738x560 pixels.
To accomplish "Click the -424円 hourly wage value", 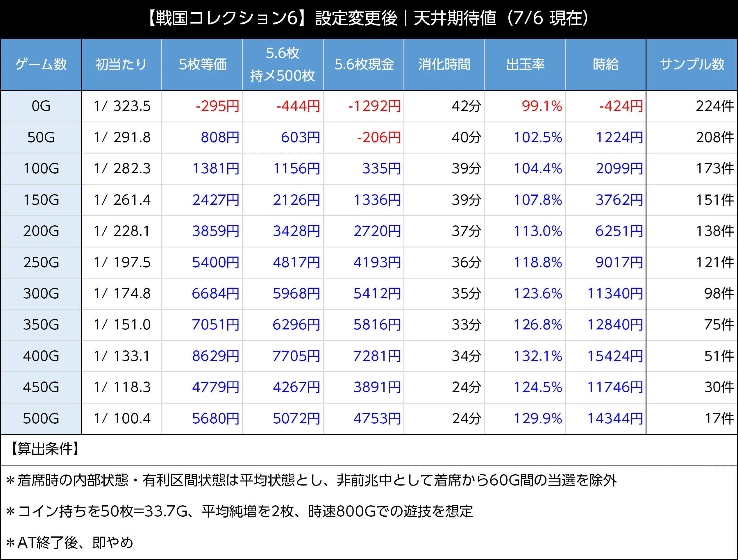I will click(x=621, y=106).
